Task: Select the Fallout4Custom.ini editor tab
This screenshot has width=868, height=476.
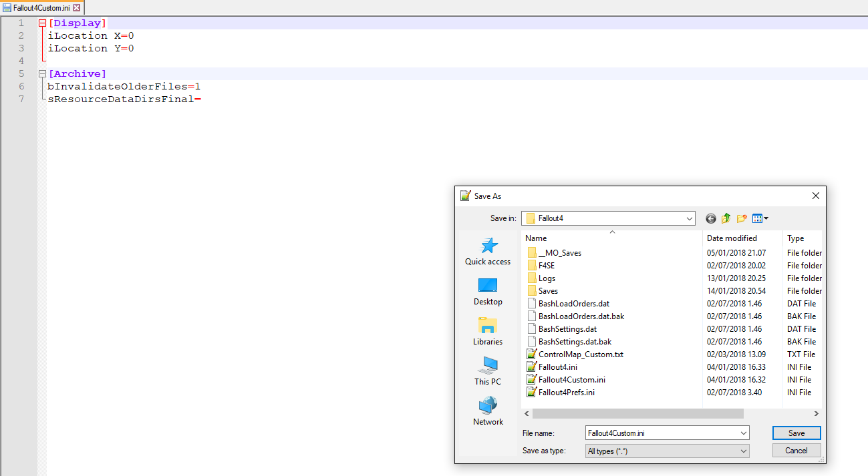Action: point(41,8)
